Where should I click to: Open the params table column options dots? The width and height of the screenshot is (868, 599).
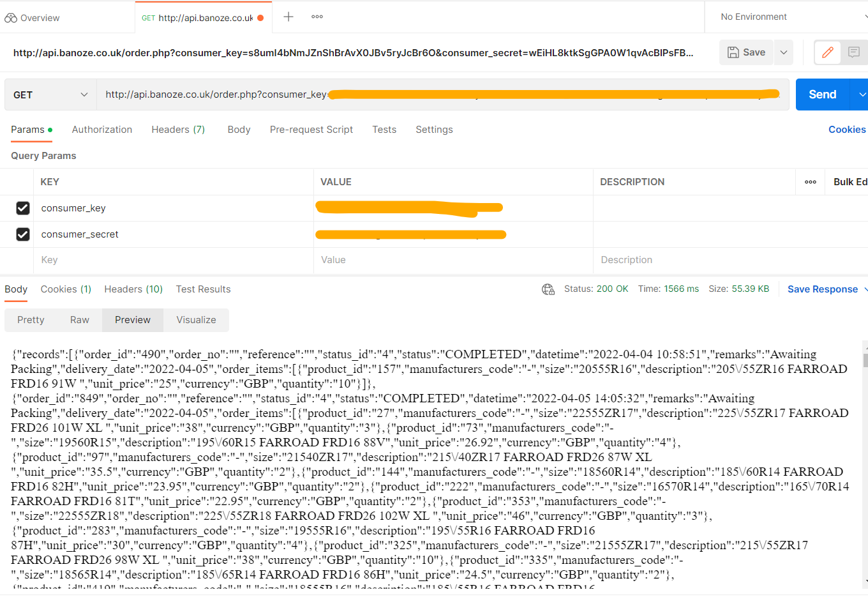(811, 182)
